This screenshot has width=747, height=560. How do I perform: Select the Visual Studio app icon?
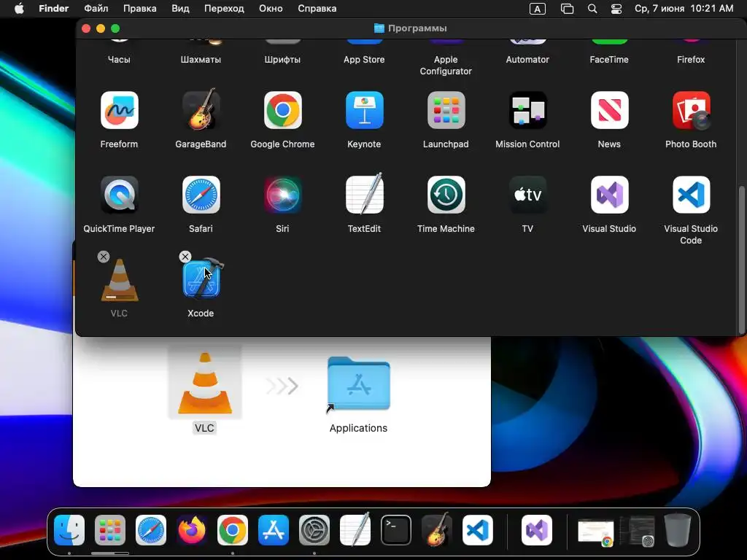[x=609, y=195]
